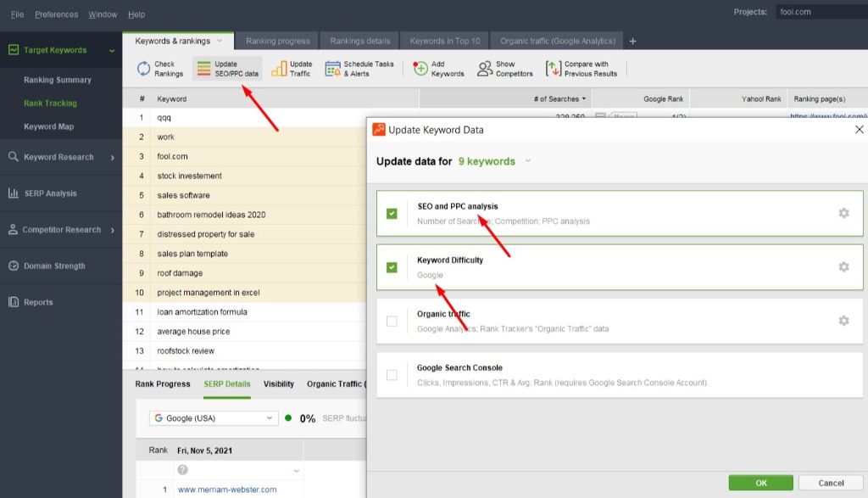Open the Visibility bottom tab
868x498 pixels.
pyautogui.click(x=278, y=383)
